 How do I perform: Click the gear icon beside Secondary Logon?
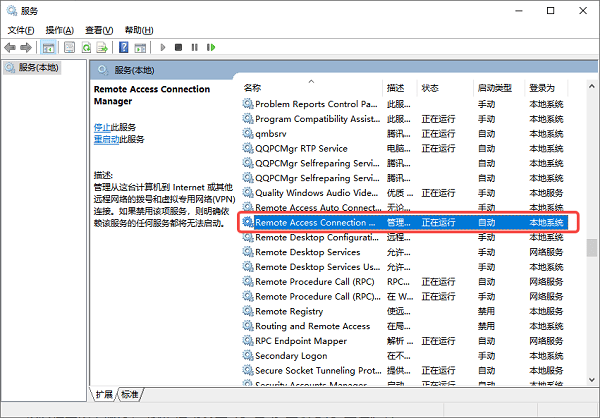click(x=248, y=355)
